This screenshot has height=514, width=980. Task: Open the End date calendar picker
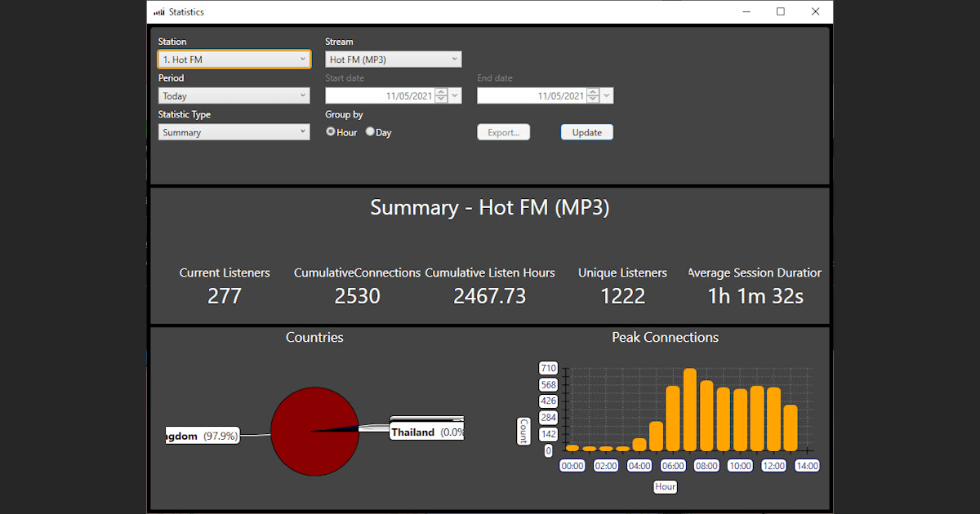pos(605,95)
